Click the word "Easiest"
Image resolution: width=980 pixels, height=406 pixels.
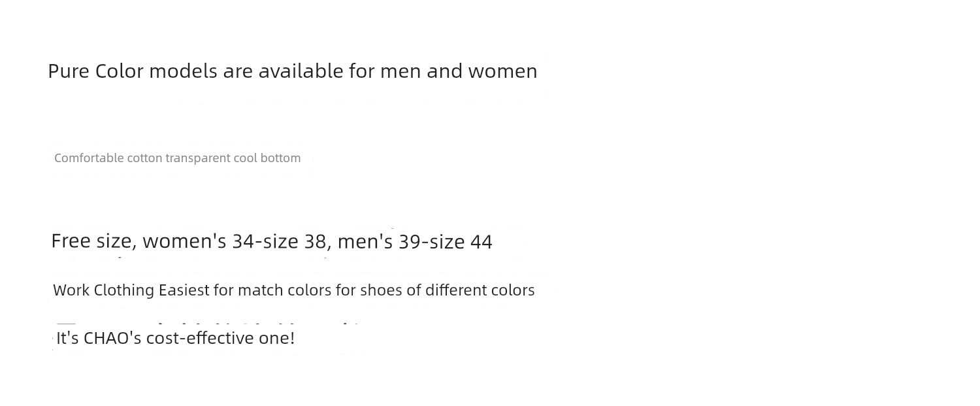(x=184, y=290)
